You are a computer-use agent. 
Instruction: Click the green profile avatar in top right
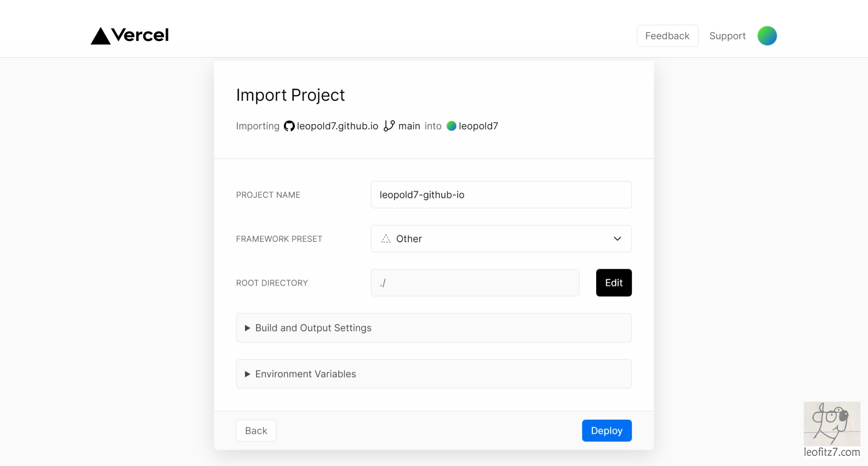click(x=769, y=36)
